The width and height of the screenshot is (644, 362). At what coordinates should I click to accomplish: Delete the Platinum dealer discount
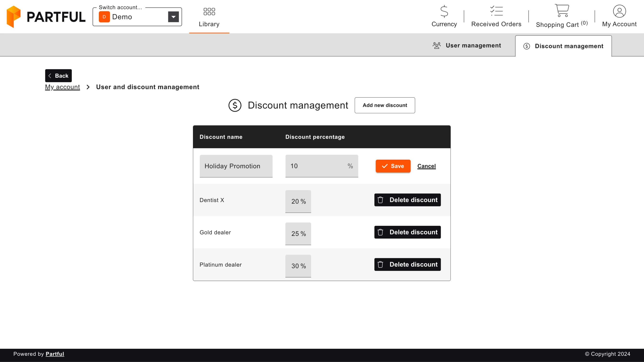[x=407, y=264]
